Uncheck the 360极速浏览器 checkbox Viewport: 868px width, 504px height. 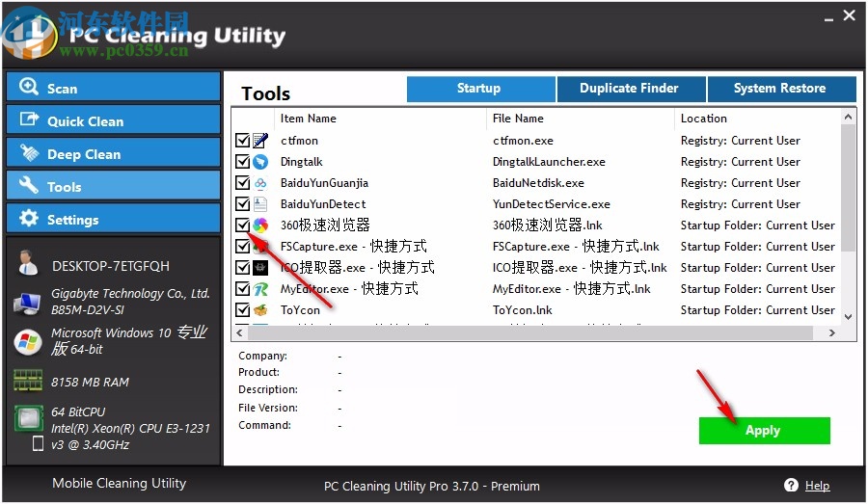[242, 225]
